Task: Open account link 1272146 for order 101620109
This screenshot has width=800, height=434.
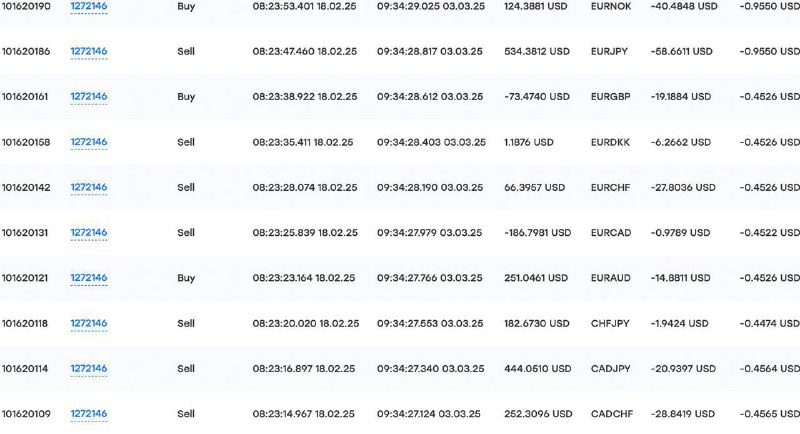Action: coord(89,414)
